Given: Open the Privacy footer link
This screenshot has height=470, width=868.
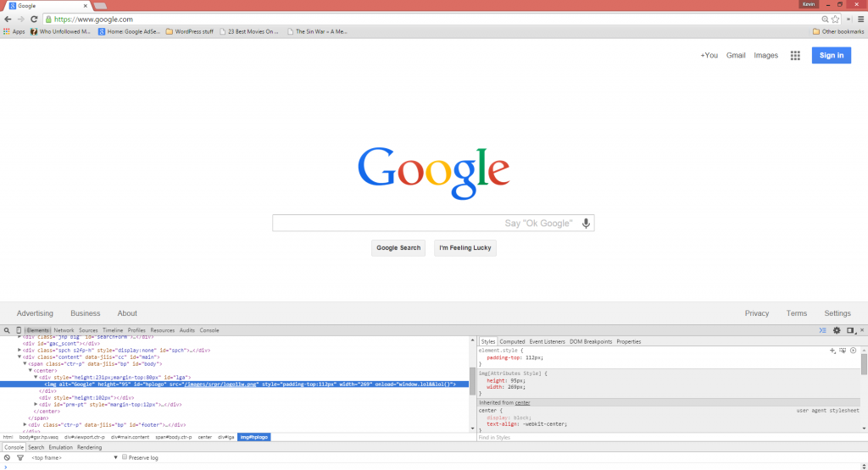Looking at the screenshot, I should click(757, 313).
